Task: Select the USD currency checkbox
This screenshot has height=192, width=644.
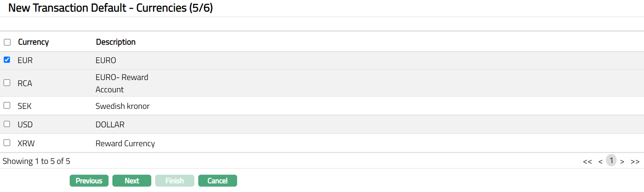Action: tap(7, 124)
